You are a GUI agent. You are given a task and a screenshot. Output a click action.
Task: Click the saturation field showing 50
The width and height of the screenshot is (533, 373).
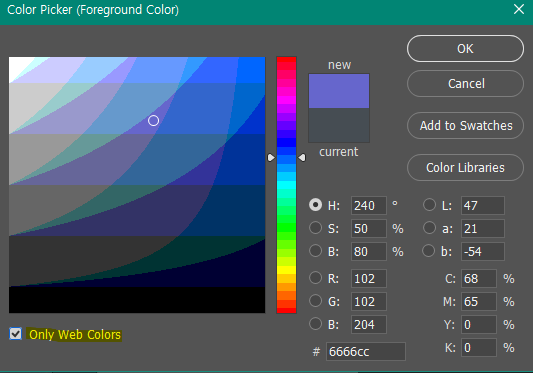(x=368, y=228)
